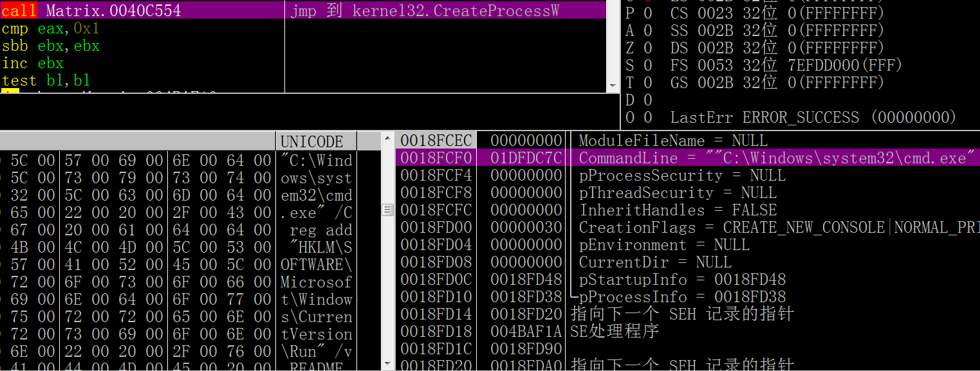Select the FS 0053 segment register row
Viewport: 980px width, 371px height.
pos(786,65)
